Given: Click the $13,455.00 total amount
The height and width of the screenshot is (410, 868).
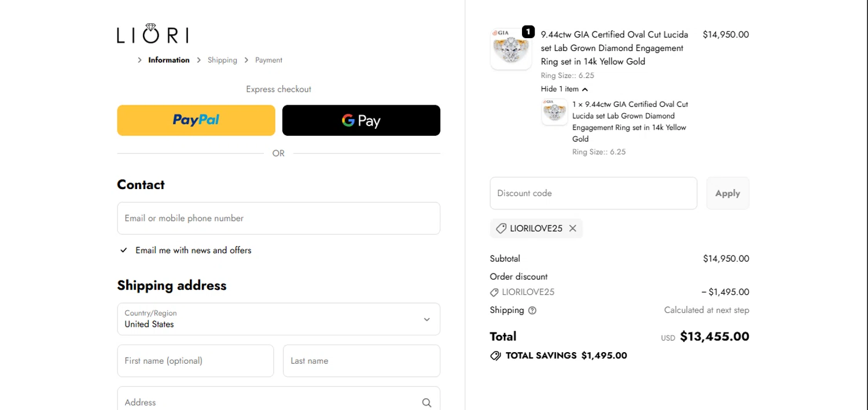Looking at the screenshot, I should pyautogui.click(x=715, y=337).
